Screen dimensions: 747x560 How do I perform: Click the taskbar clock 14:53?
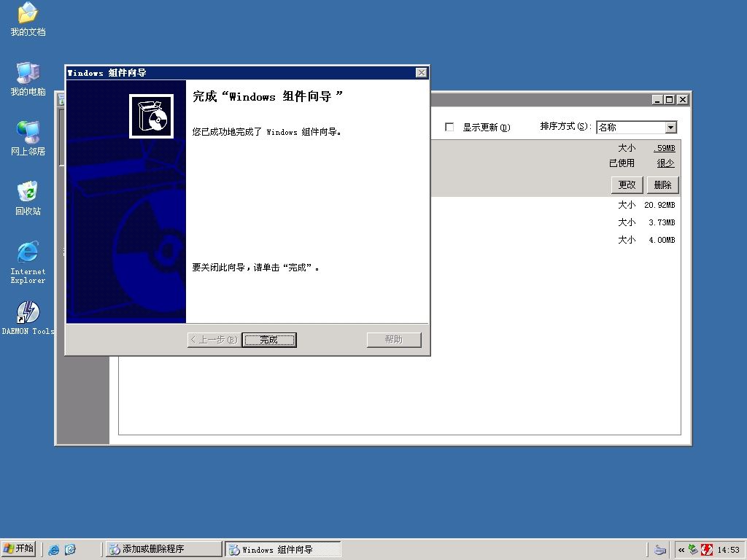point(729,550)
